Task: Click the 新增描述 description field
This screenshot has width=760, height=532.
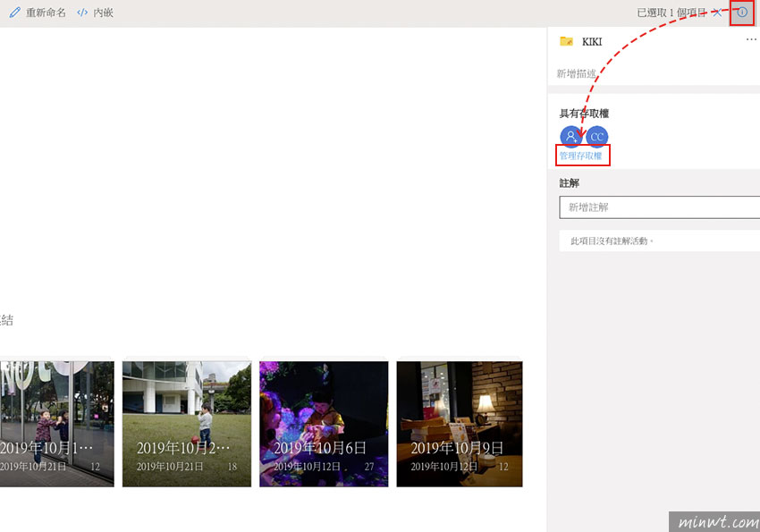Action: [x=577, y=73]
